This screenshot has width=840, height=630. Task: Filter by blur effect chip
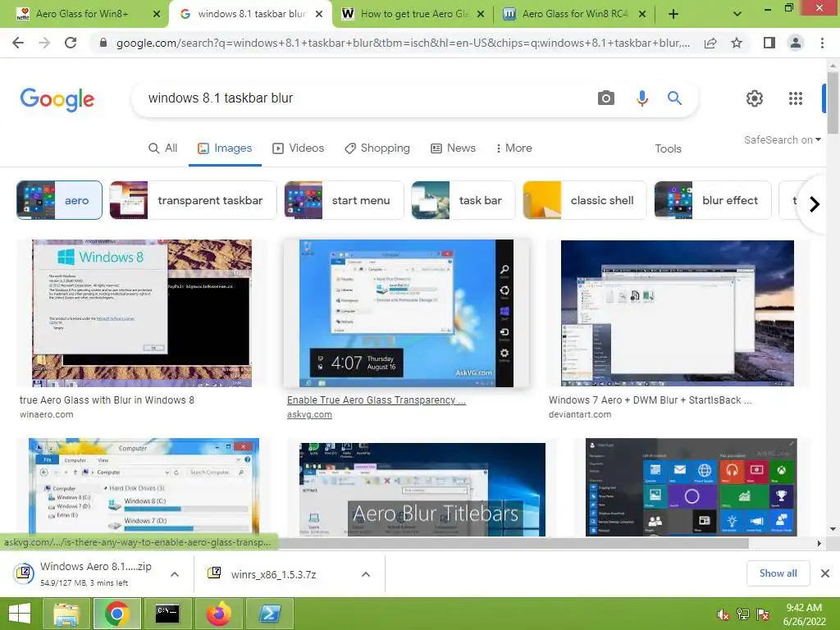coord(713,200)
